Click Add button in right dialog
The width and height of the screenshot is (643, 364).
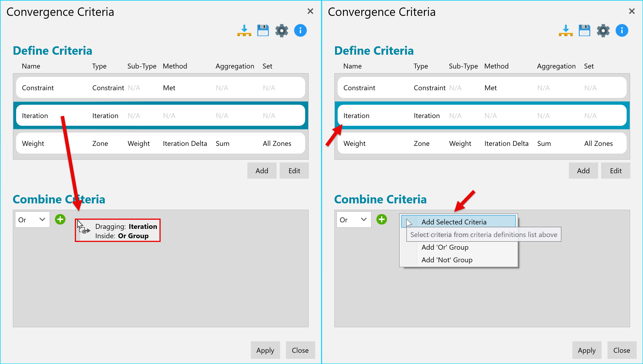[583, 171]
